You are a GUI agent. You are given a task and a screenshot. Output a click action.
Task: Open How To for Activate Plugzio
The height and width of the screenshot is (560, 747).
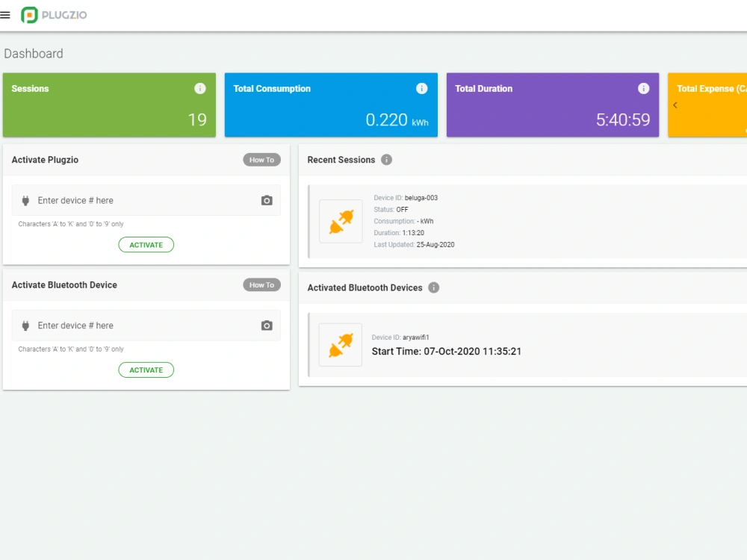tap(261, 160)
